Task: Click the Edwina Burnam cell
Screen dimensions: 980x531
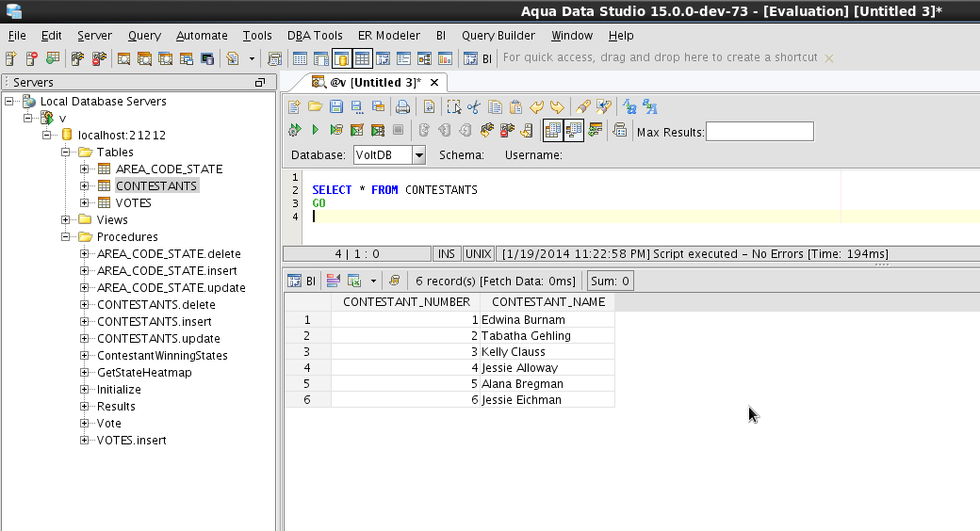Action: coord(547,320)
